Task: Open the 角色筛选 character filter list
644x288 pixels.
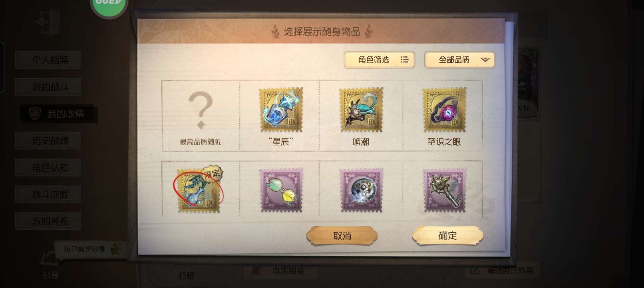Action: [x=379, y=60]
